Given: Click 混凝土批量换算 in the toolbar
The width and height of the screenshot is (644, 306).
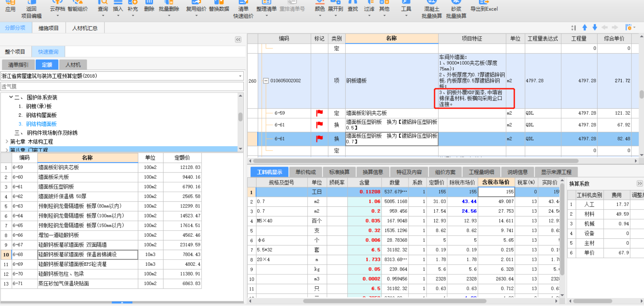Looking at the screenshot, I should click(432, 9).
